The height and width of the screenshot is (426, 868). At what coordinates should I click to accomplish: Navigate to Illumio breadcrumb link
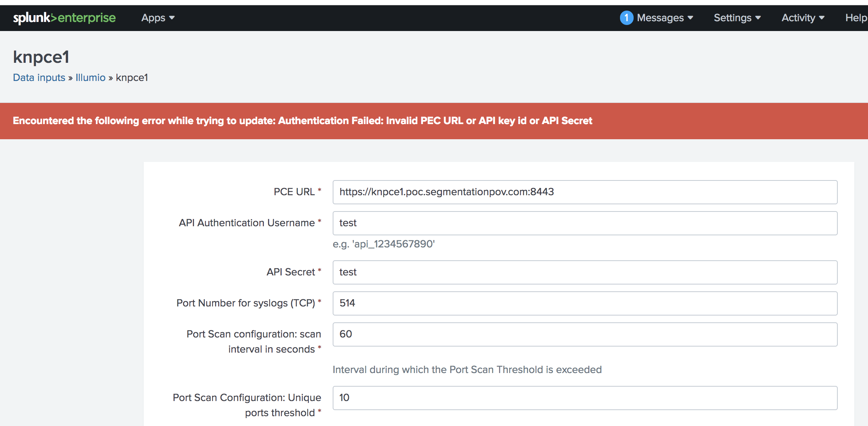(x=90, y=78)
